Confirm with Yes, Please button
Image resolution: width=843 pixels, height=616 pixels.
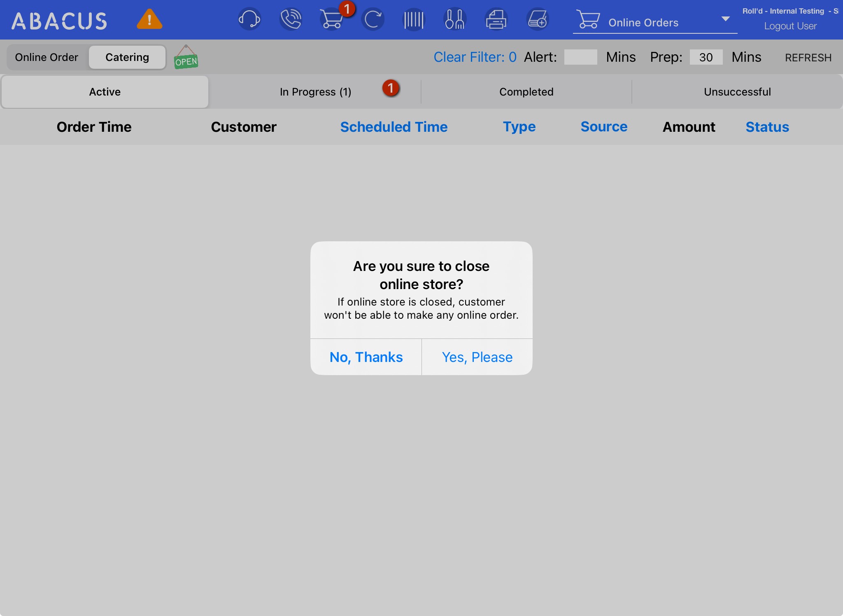click(477, 357)
